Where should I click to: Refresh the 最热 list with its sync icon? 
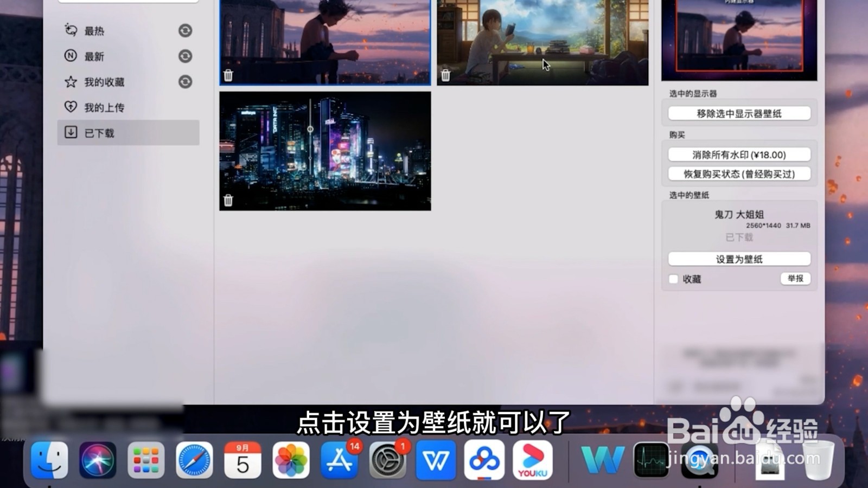[185, 31]
